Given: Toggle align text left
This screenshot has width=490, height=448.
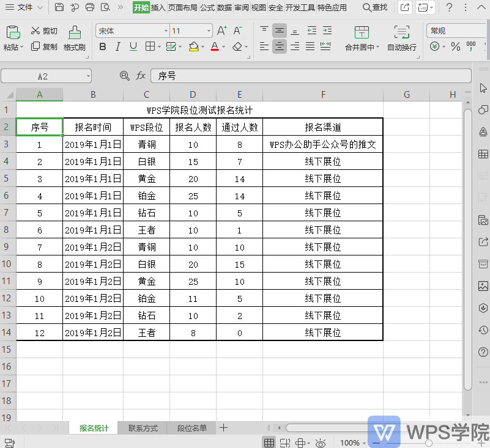Looking at the screenshot, I should [x=264, y=47].
